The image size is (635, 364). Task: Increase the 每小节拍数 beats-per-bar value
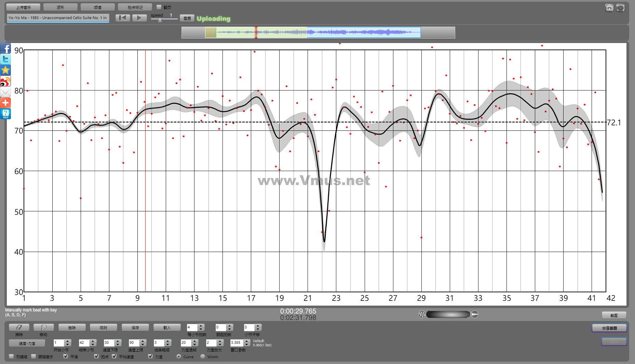[x=201, y=325]
